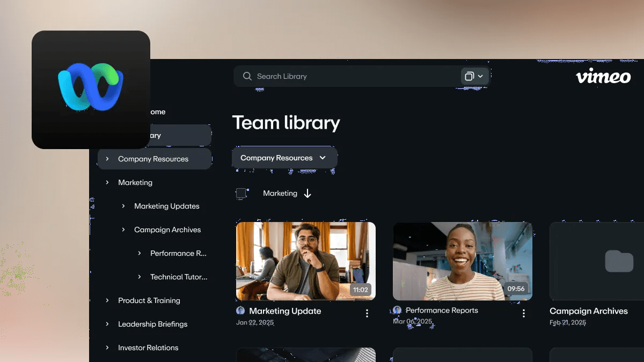
Task: Click the Team library heading
Action: 286,123
